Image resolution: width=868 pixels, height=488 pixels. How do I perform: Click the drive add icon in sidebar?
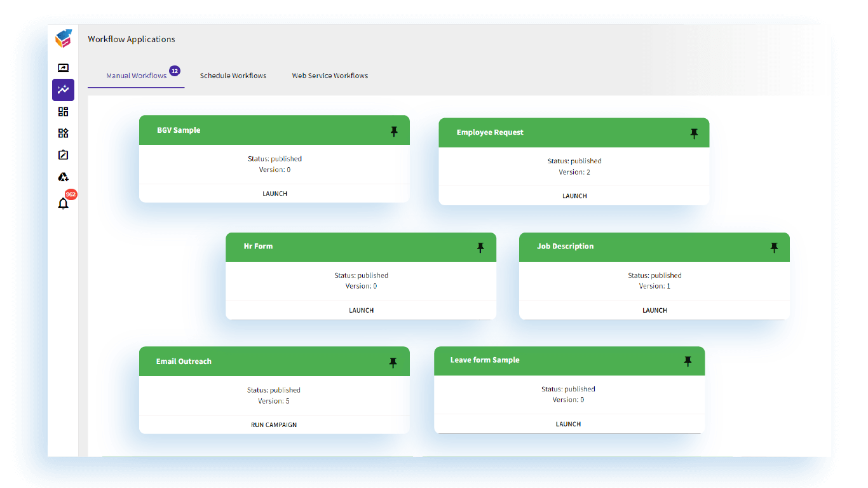63,177
